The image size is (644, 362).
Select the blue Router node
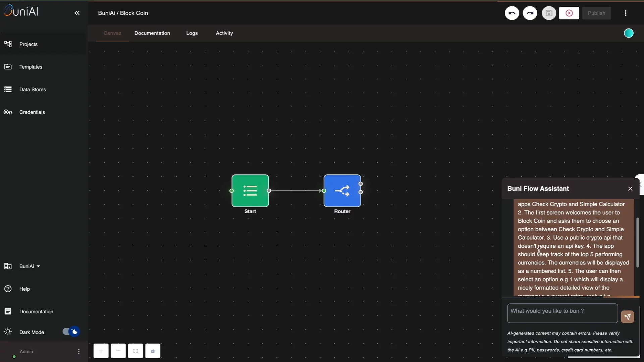[x=342, y=191]
